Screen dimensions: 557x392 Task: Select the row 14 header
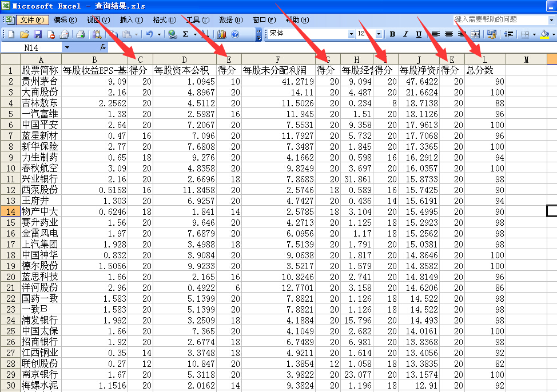tap(10, 211)
